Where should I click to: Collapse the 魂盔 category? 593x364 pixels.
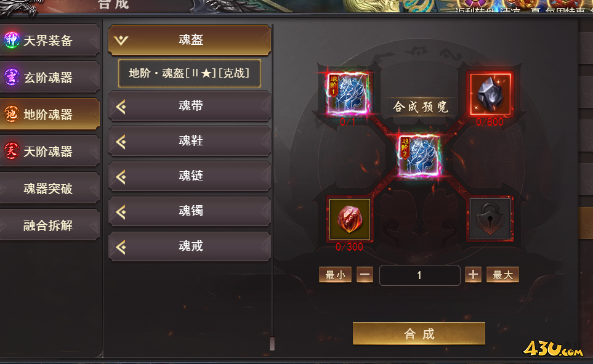point(190,40)
